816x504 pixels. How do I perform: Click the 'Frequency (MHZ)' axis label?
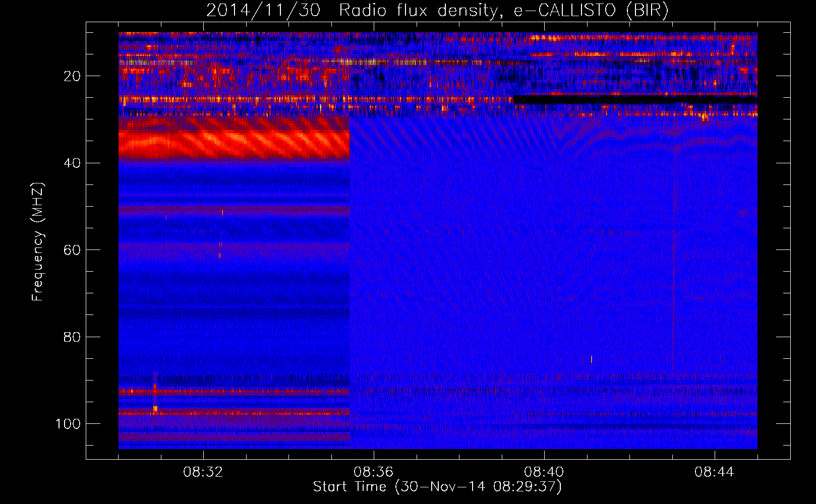(38, 242)
